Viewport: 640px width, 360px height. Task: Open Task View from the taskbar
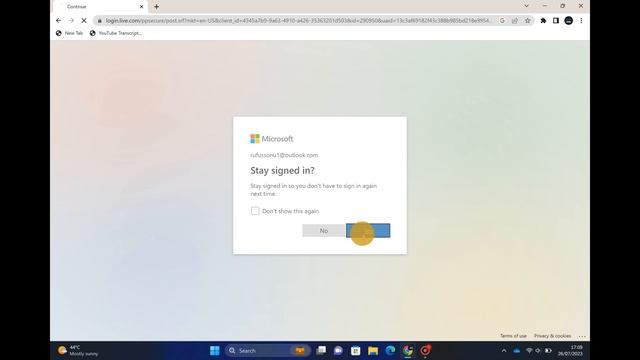pos(321,351)
